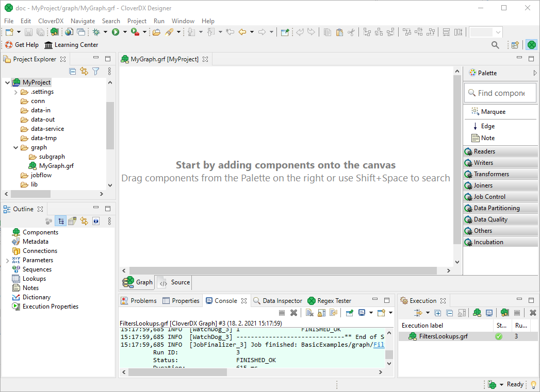Screen dimensions: 540x392
Task: Click the Execution label column header
Action: [x=446, y=325]
